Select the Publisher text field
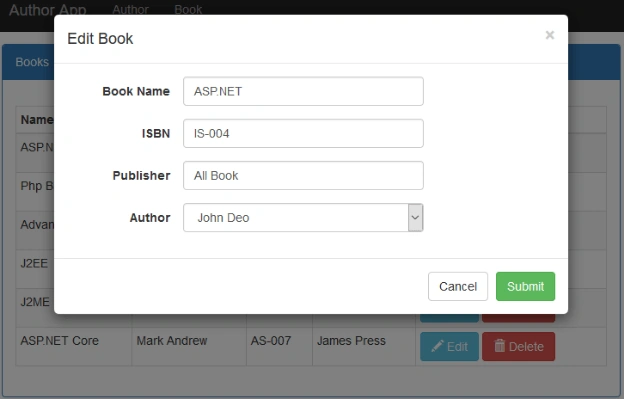 coord(303,175)
